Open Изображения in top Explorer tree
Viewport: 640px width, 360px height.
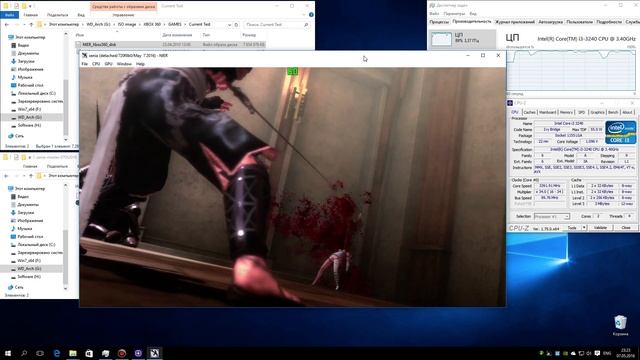(x=30, y=69)
